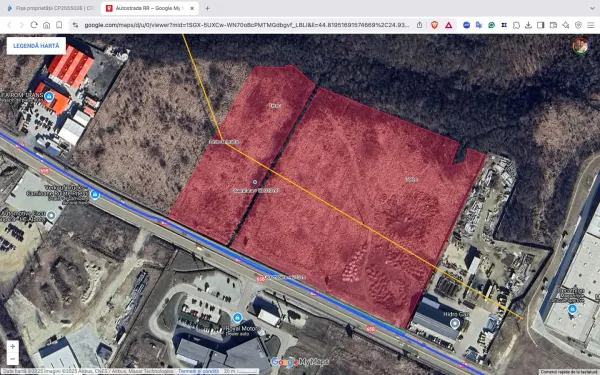Click the FA ROM TRANS place marker
The height and width of the screenshot is (375, 600).
tap(49, 96)
